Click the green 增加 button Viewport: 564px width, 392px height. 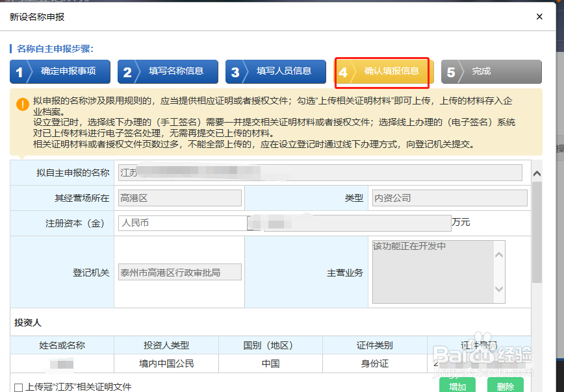[457, 386]
